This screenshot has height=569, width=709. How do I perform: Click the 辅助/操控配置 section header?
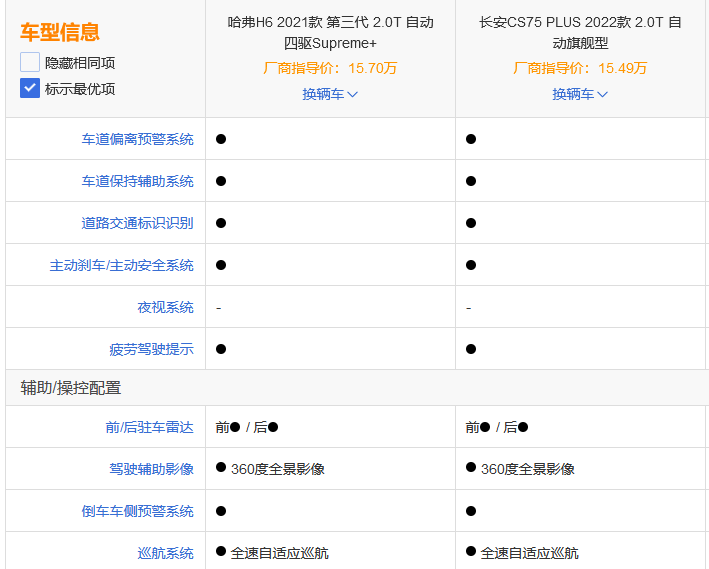click(71, 388)
